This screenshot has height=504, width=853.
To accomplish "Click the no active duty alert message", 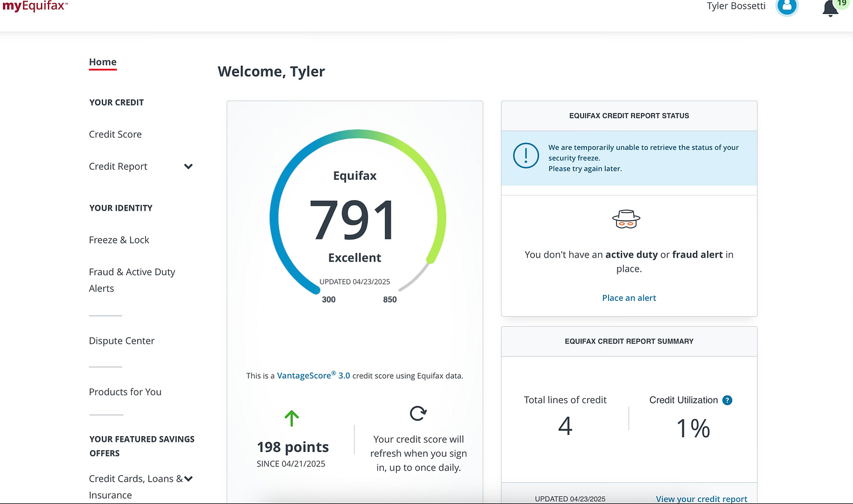I will pyautogui.click(x=629, y=262).
